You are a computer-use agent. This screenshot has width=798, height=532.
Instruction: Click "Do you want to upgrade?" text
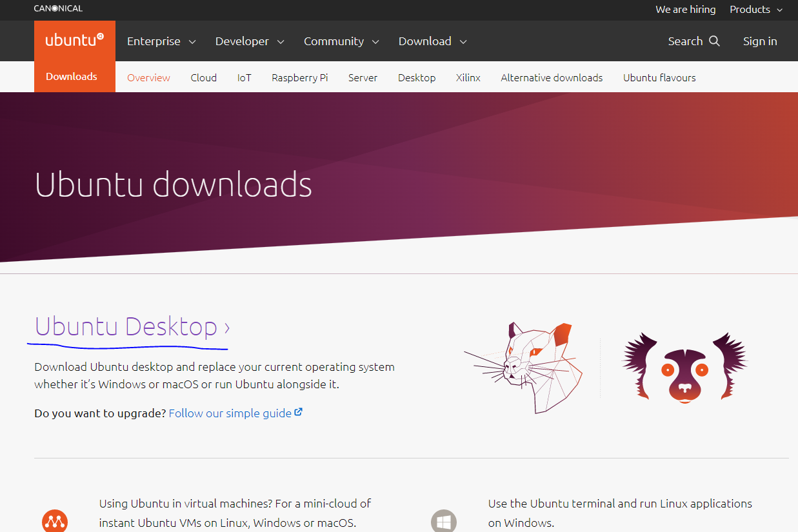[100, 413]
